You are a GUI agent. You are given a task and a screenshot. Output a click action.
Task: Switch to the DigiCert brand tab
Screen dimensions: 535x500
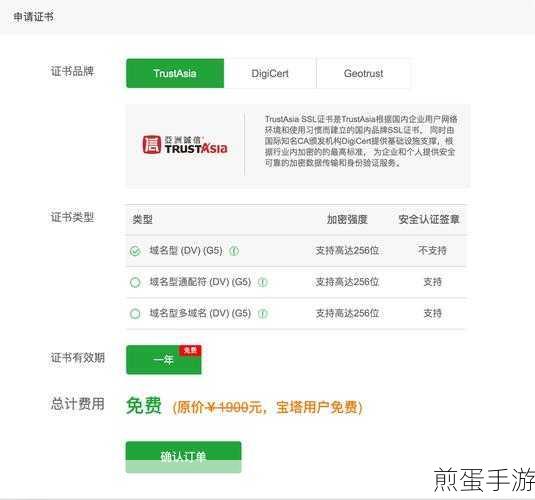(x=270, y=73)
